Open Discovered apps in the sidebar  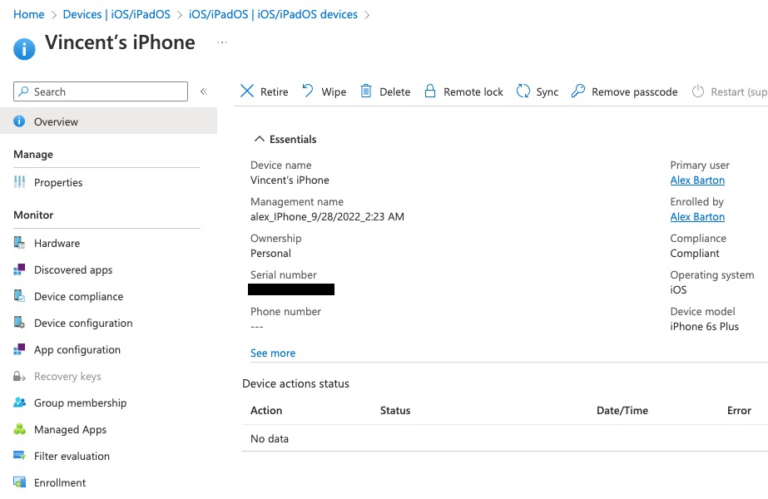(72, 270)
